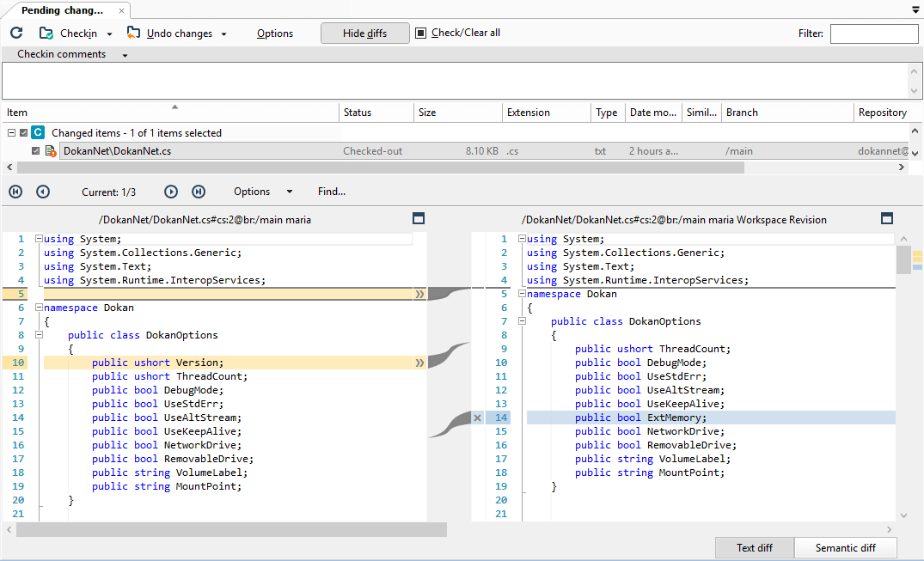
Task: Copy line 5 change to right arrows
Action: tap(419, 294)
